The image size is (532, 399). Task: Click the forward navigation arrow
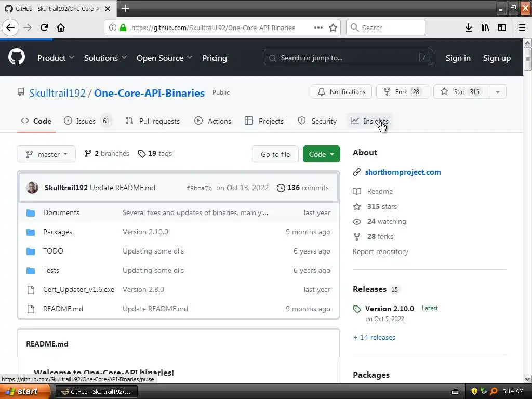coord(28,28)
